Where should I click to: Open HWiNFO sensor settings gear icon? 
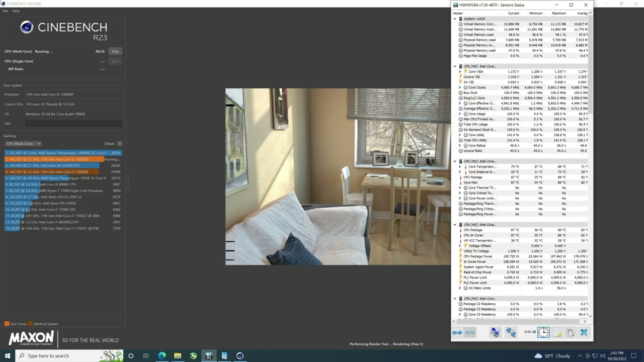click(570, 332)
